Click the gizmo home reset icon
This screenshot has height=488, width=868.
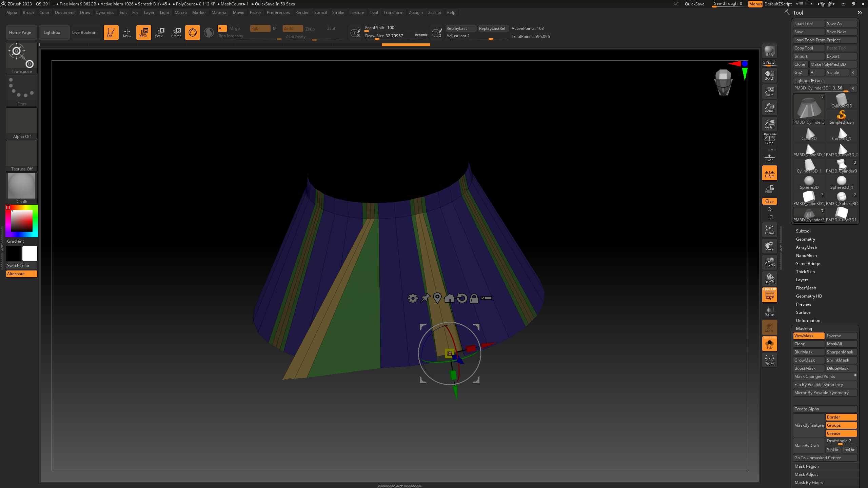[x=449, y=298]
